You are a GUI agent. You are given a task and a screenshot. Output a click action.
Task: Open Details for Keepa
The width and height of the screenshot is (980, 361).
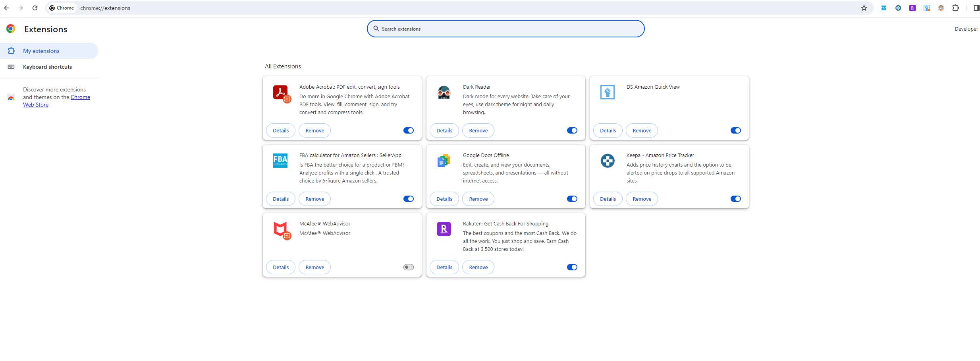pos(608,199)
